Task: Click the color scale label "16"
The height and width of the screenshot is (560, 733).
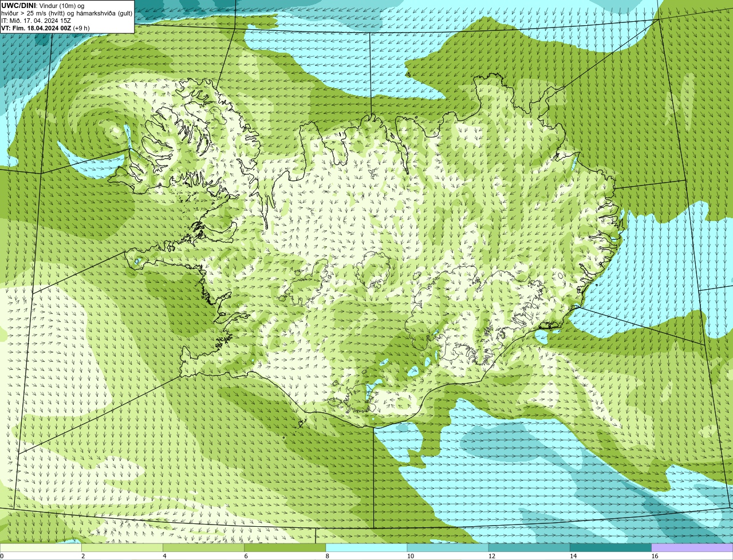Action: point(654,556)
